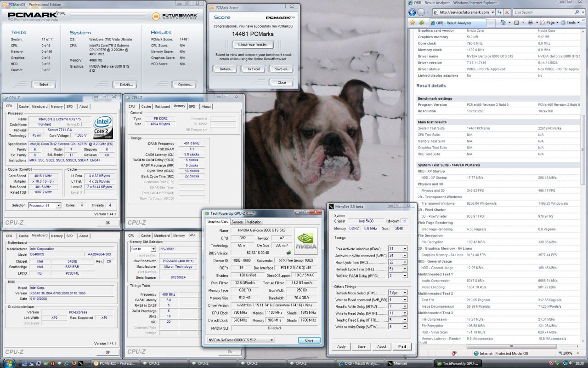Open the IE address bar history dropdown
The height and width of the screenshot is (368, 588).
493,12
